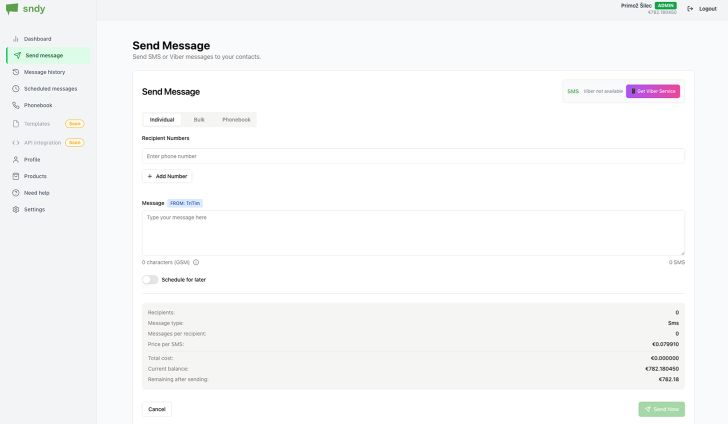The width and height of the screenshot is (728, 424).
Task: Click the 0 SMS counter text
Action: point(677,262)
